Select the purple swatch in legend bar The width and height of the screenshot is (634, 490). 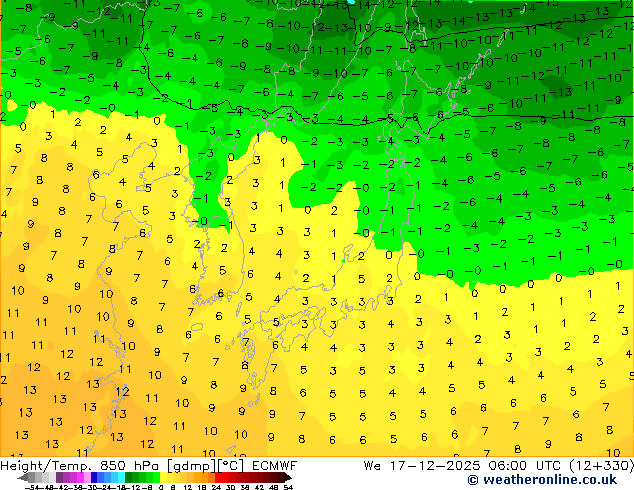pyautogui.click(x=59, y=477)
